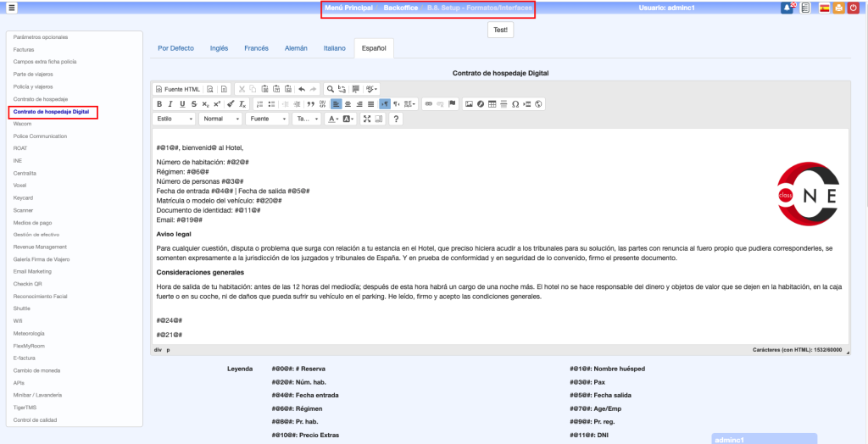Switch to the Inglés tab
Viewport: 868px width, 444px height.
[219, 48]
